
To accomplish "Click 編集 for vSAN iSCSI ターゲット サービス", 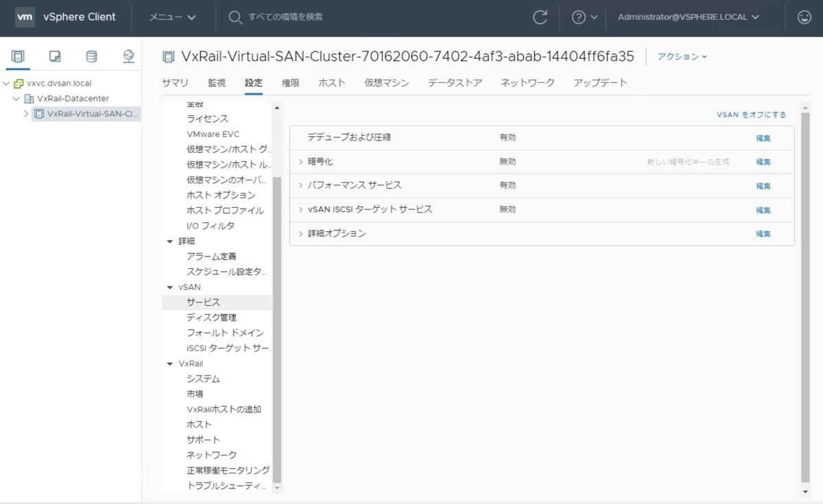I will click(x=763, y=210).
